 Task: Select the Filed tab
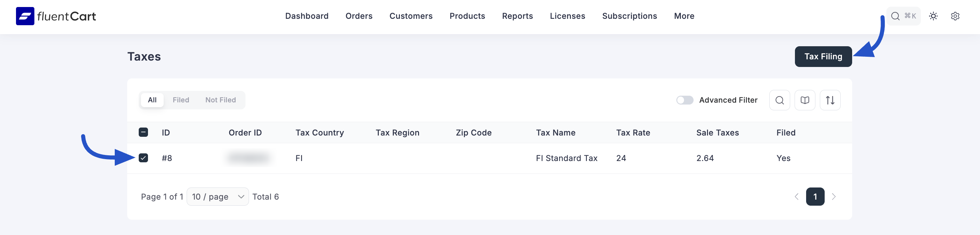tap(181, 100)
